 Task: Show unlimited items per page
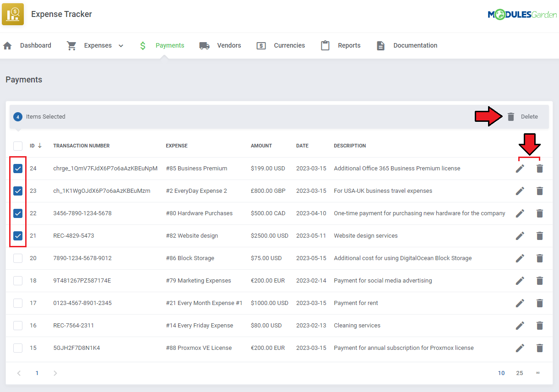pos(538,373)
